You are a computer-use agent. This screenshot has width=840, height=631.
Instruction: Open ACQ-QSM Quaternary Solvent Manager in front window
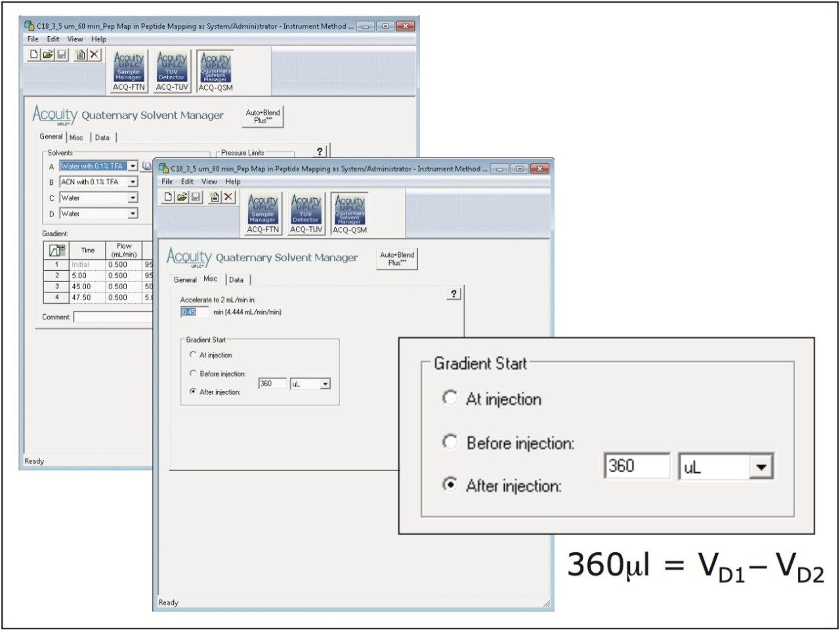pos(349,213)
